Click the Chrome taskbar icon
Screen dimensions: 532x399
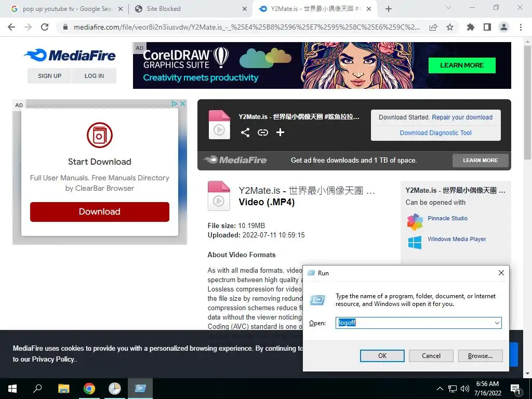[x=89, y=389]
